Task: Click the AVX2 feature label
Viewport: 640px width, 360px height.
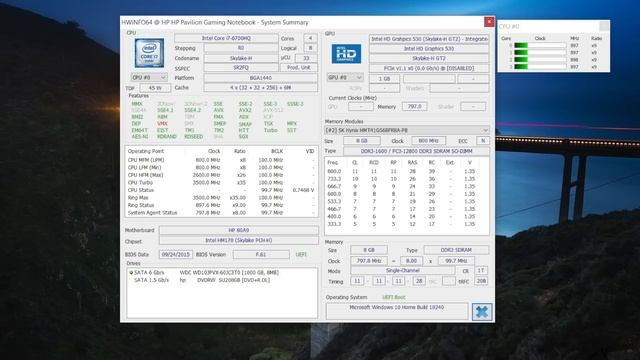Action: (245, 111)
